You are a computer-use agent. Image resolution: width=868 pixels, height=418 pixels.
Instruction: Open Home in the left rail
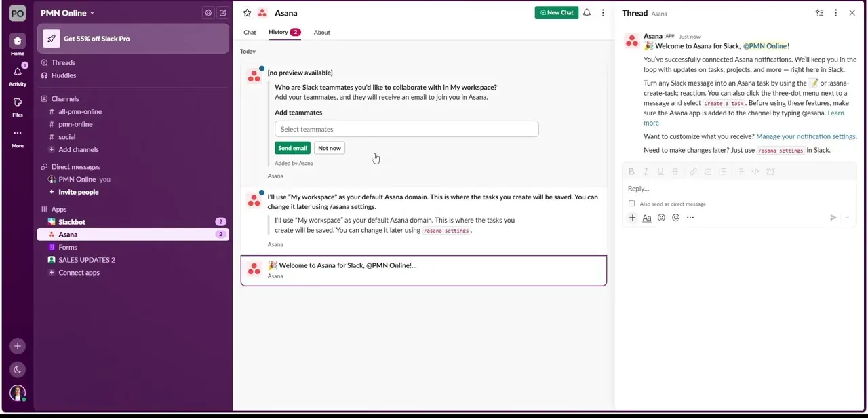click(18, 45)
